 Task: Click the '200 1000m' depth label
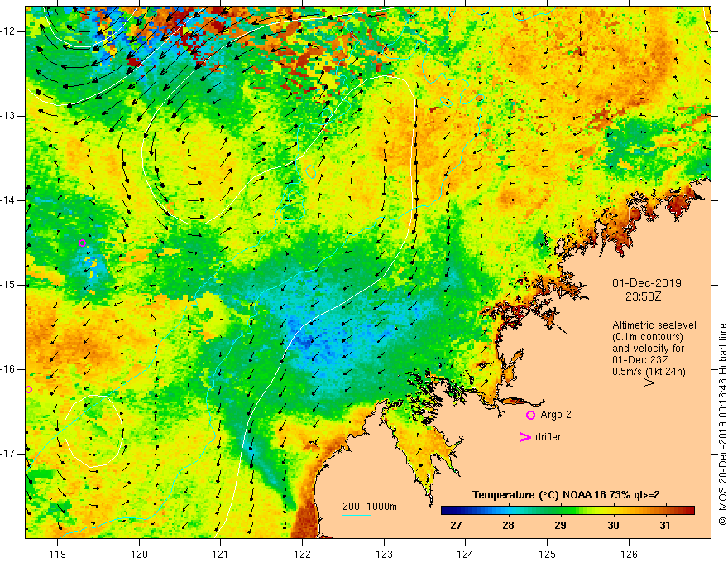coord(370,507)
